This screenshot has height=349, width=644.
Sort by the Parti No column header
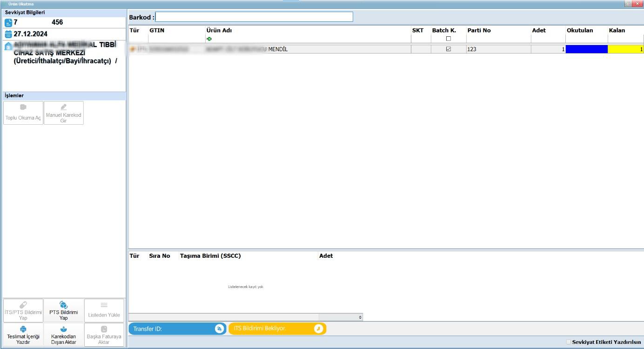coord(479,30)
